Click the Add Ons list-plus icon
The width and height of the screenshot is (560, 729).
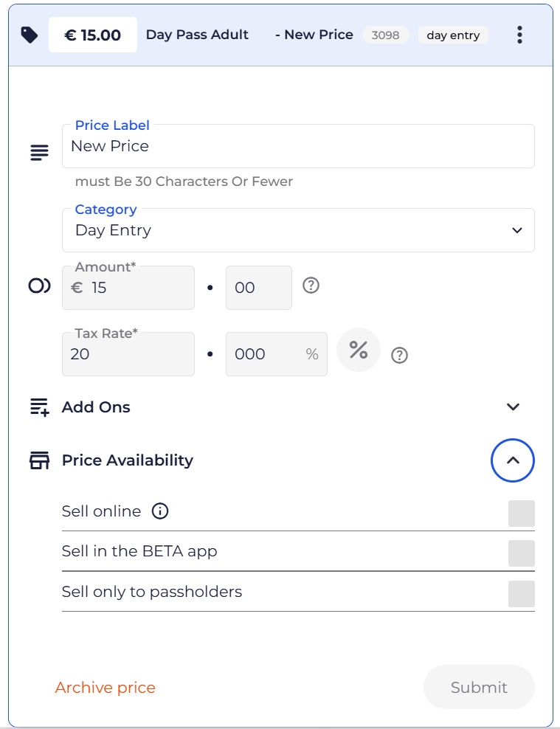pyautogui.click(x=39, y=407)
